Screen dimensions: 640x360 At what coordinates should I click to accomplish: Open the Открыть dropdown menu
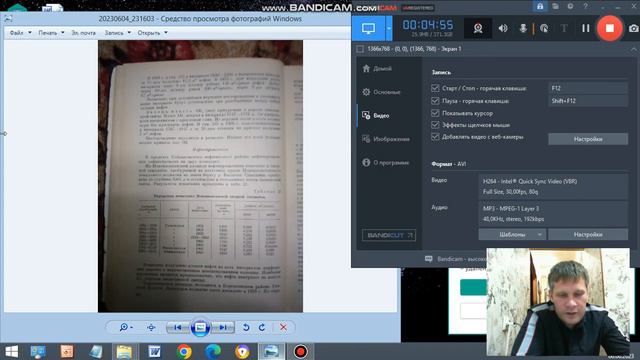point(152,33)
